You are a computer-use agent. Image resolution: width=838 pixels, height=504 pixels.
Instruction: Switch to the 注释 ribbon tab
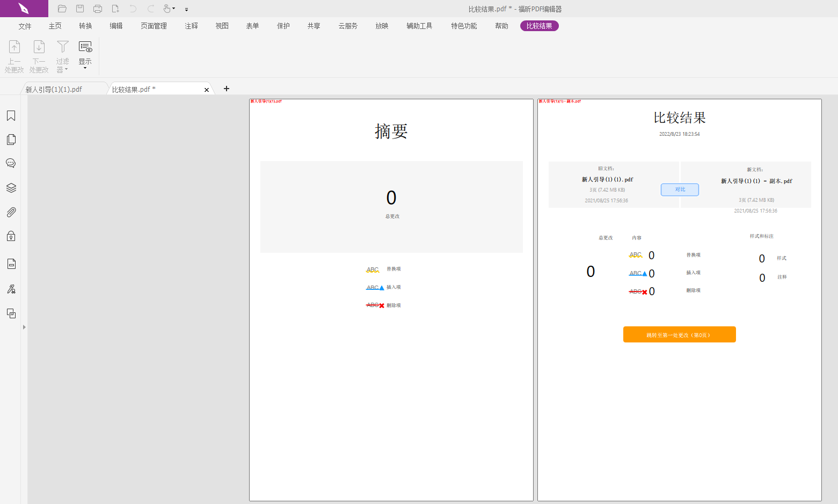tap(191, 25)
